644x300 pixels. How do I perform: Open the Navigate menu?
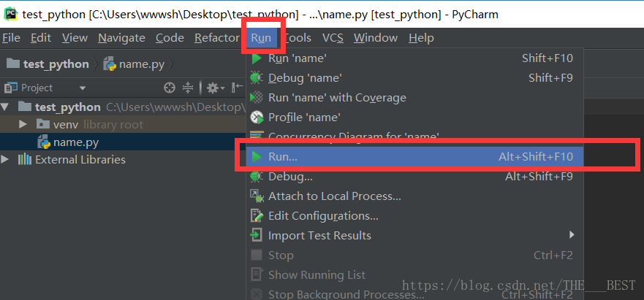click(x=121, y=38)
